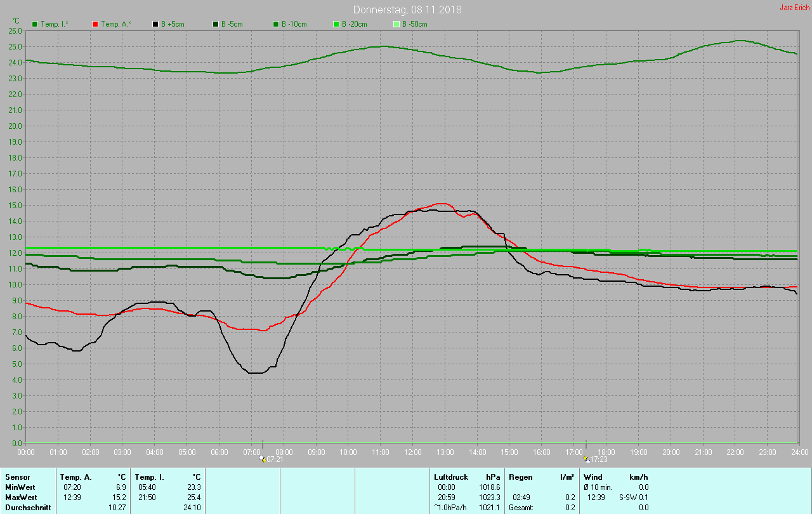Click the "Temp. I." column header
The image size is (812, 514).
tap(149, 477)
